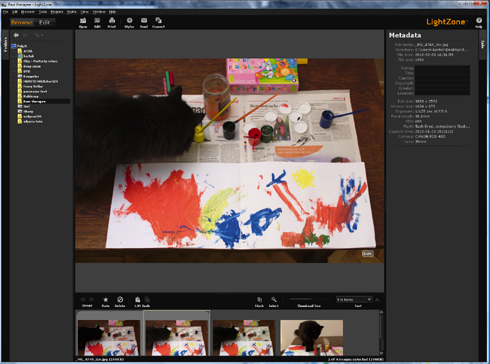
Task: Switch to the Browse mode tab
Action: (x=22, y=22)
